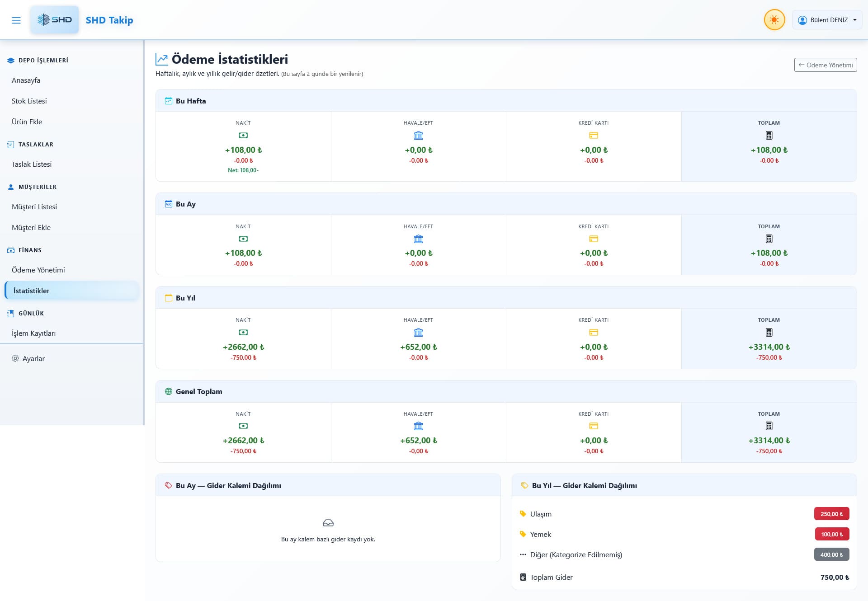This screenshot has height=601, width=868.
Task: Open the Bülent DENİZ user dropdown
Action: [x=827, y=20]
